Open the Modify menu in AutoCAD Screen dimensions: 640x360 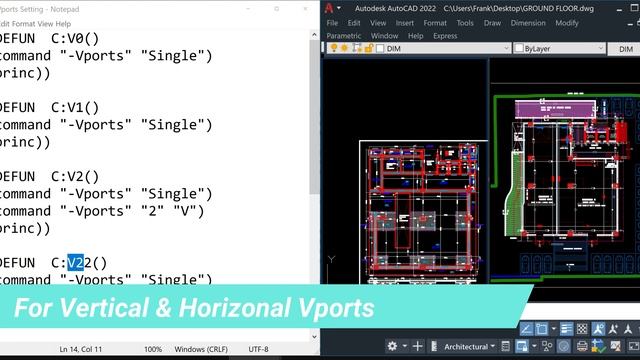[567, 23]
